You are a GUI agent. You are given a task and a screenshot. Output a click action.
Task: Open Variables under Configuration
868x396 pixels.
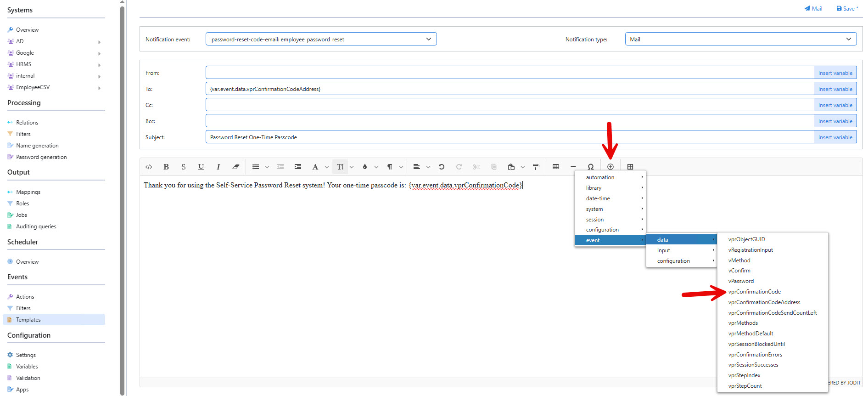27,367
